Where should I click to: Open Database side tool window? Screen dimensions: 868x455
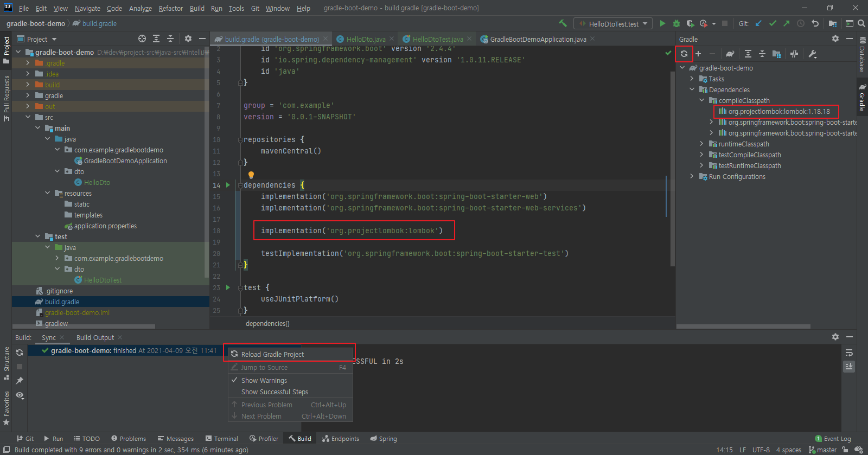coord(862,55)
